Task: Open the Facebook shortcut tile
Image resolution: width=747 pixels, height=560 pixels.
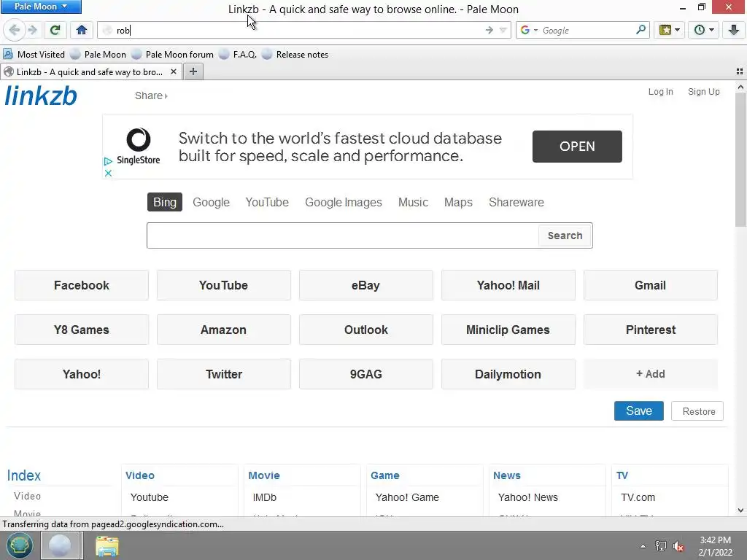Action: [x=82, y=285]
